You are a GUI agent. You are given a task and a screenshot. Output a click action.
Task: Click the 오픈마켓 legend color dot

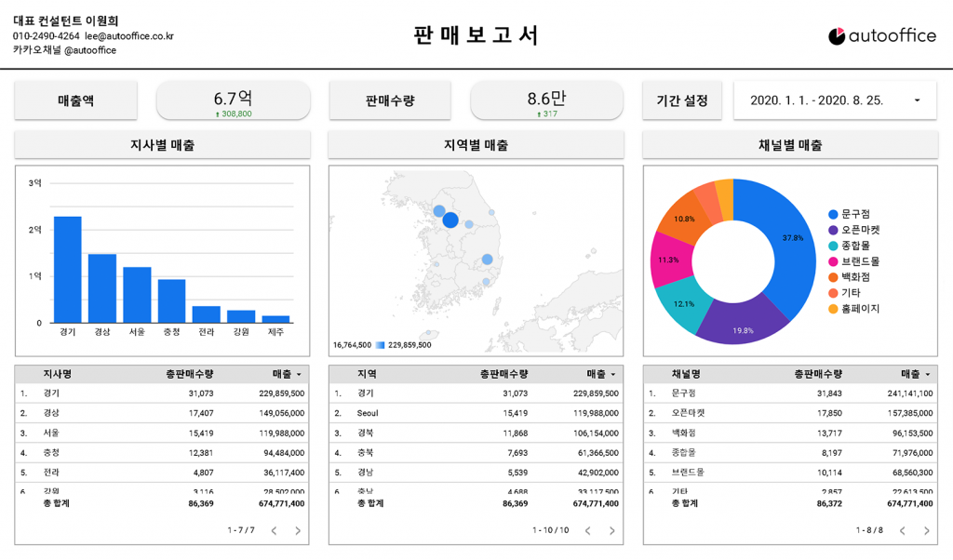pyautogui.click(x=833, y=230)
